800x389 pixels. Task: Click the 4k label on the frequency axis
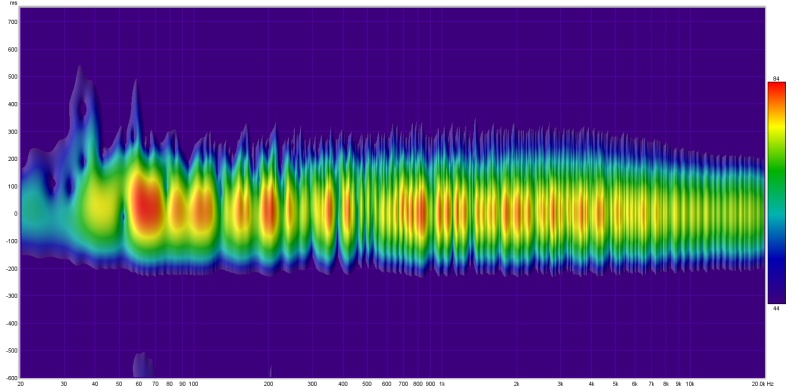(x=591, y=383)
